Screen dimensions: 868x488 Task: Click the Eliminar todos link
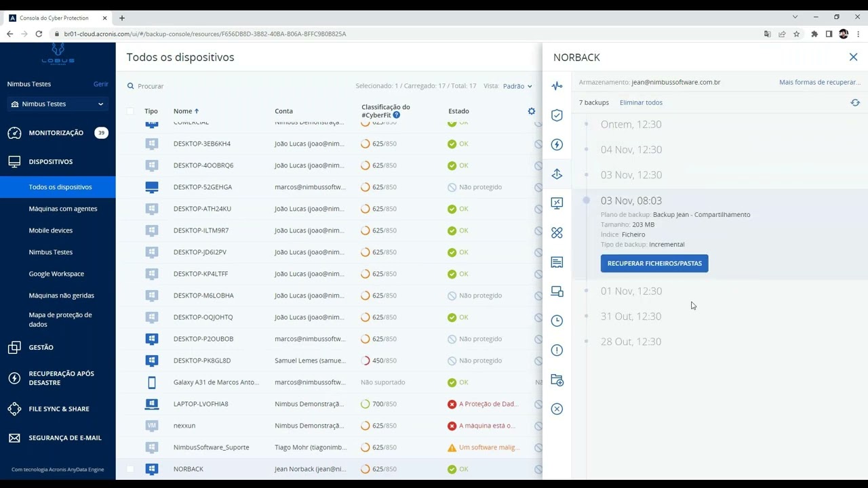click(x=641, y=102)
